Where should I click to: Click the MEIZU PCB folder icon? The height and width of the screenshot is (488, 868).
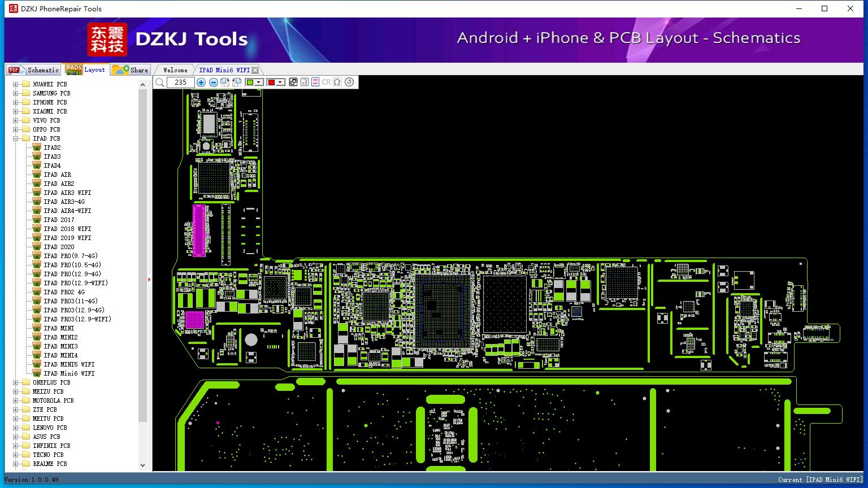(x=25, y=391)
